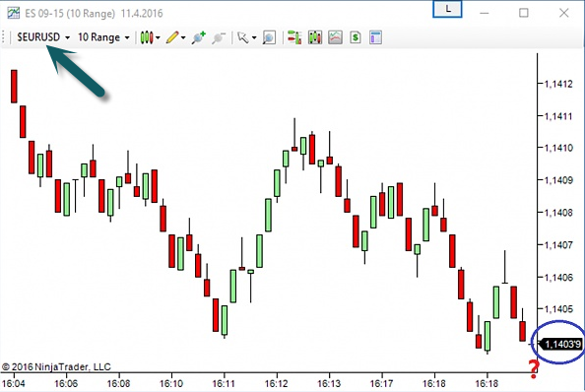Open the $EURUSD instrument selector dropdown
Viewport: 585px width, 392px height.
click(43, 37)
